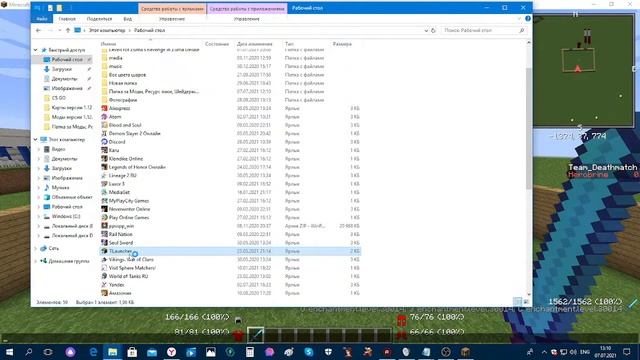
Task: Open notification center on taskbar
Action: coord(627,352)
